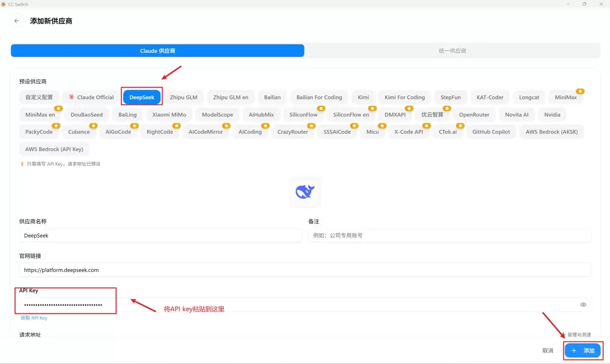Close the CC Switch window
Viewport: 610px width, 364px height.
tap(601, 4)
